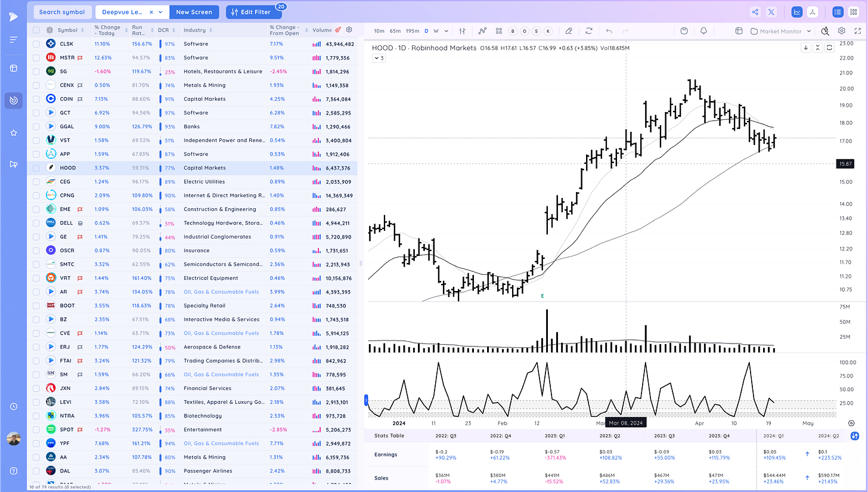
Task: Open the dashboard grid icon in sidebar
Action: point(13,69)
